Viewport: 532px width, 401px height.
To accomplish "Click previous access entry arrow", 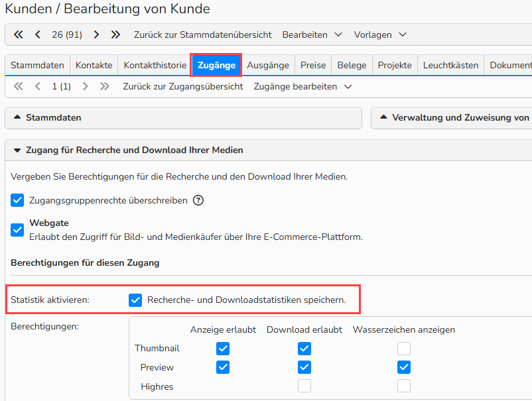I will point(38,86).
